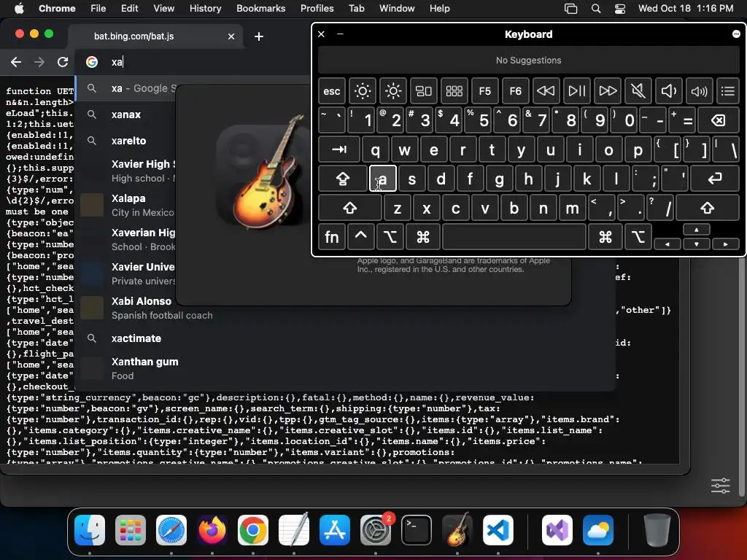This screenshot has width=747, height=560.
Task: Reload the page in Chrome
Action: (x=63, y=62)
